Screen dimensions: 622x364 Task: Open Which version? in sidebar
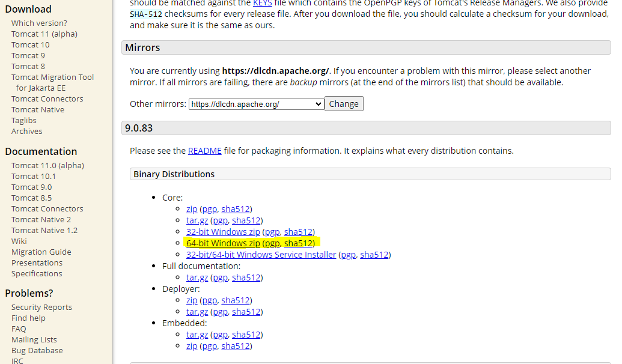click(x=39, y=23)
